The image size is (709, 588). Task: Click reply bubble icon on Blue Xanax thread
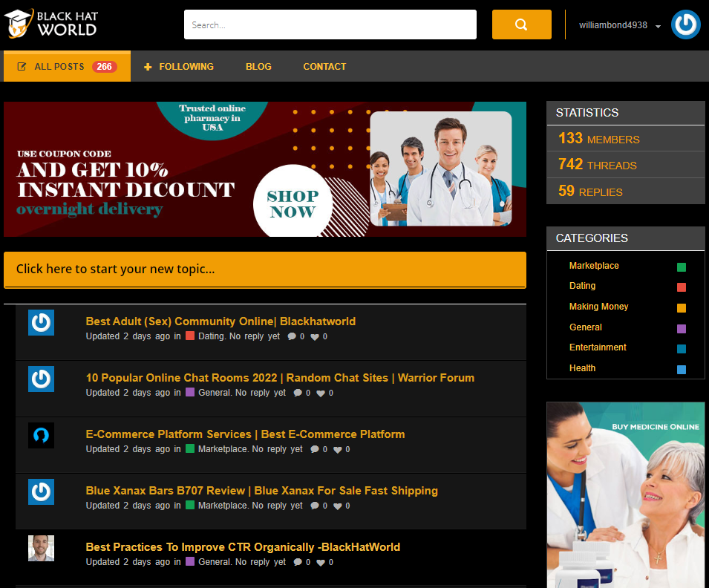pos(315,506)
